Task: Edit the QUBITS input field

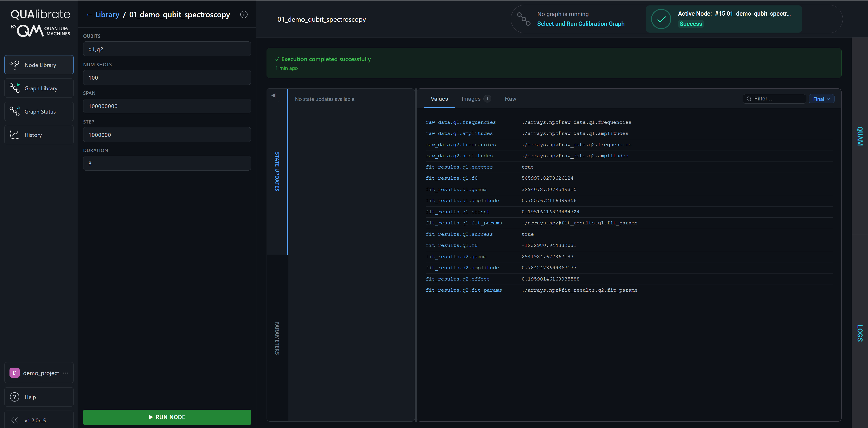Action: (x=167, y=49)
